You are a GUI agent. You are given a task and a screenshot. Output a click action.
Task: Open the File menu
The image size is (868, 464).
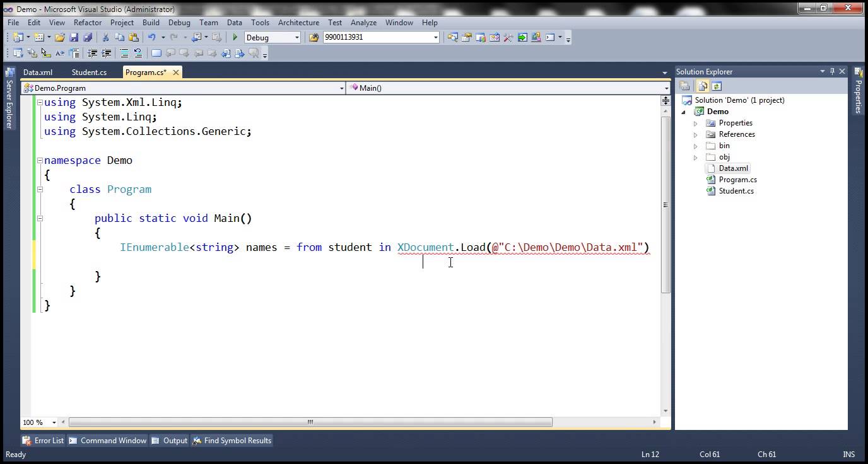[13, 22]
